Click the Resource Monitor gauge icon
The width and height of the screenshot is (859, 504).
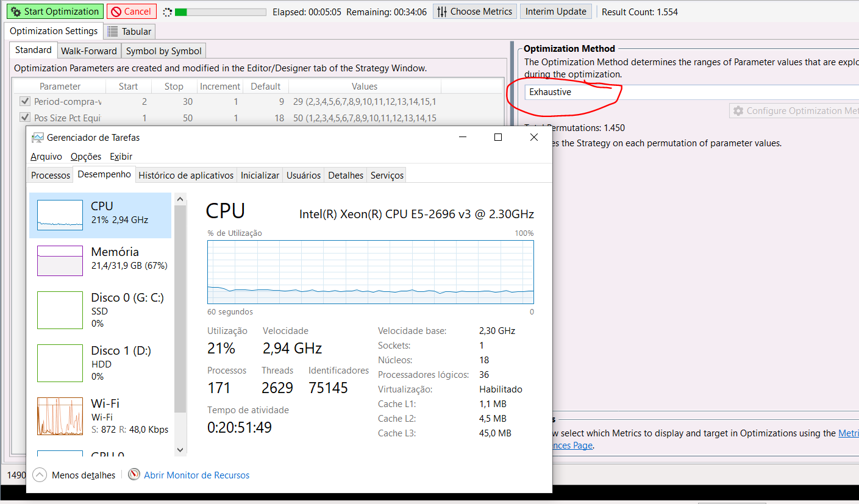click(x=134, y=475)
